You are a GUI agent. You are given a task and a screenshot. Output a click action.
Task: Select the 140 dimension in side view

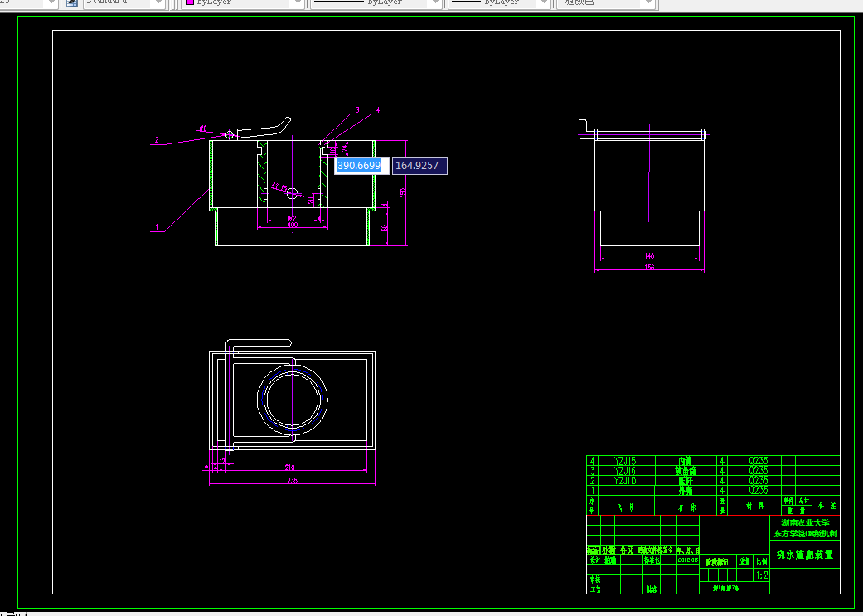(x=649, y=256)
